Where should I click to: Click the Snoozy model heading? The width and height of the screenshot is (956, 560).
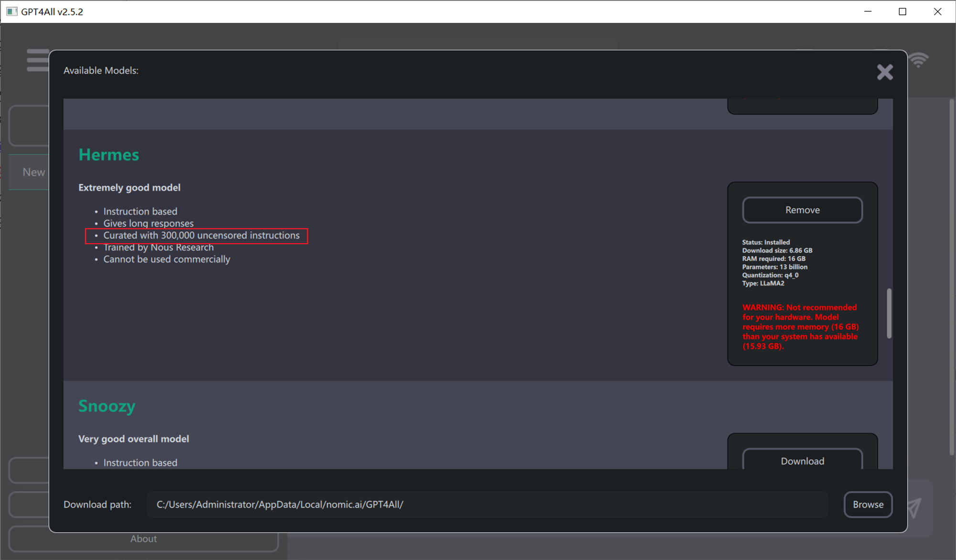pyautogui.click(x=107, y=406)
